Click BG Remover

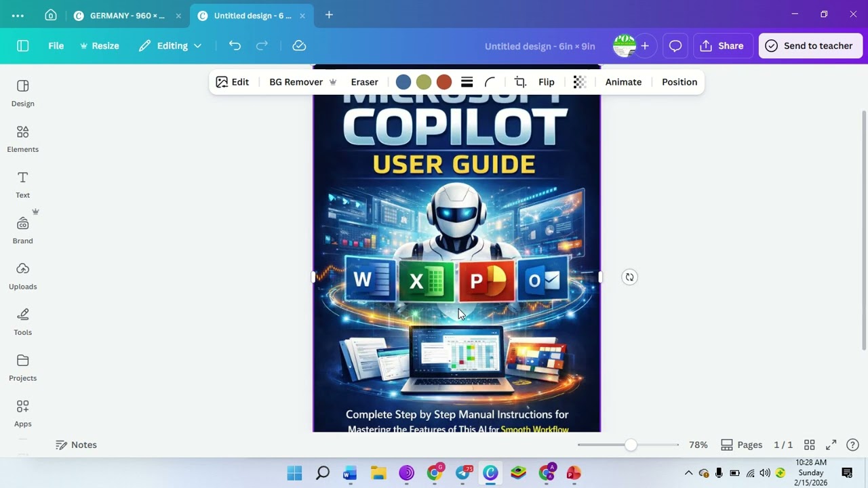(302, 82)
